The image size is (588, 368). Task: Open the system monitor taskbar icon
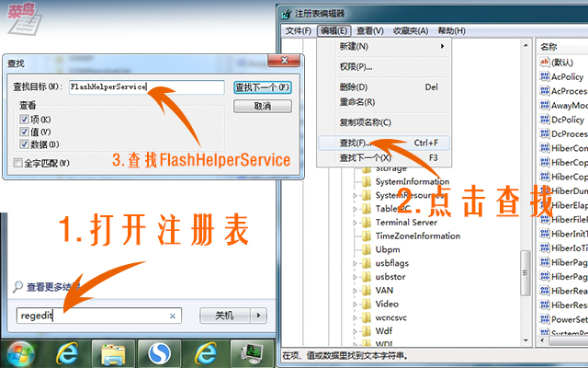[x=252, y=353]
